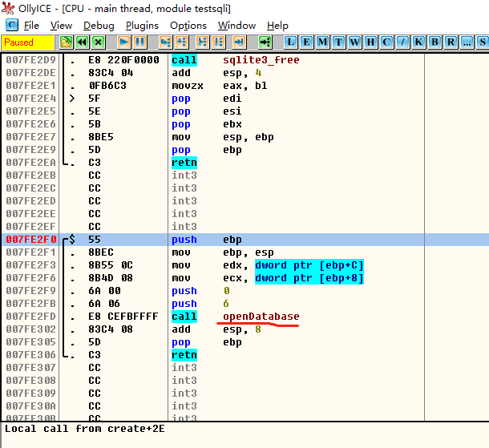Click the Execute till return icon
This screenshot has width=489, height=448.
(x=238, y=42)
